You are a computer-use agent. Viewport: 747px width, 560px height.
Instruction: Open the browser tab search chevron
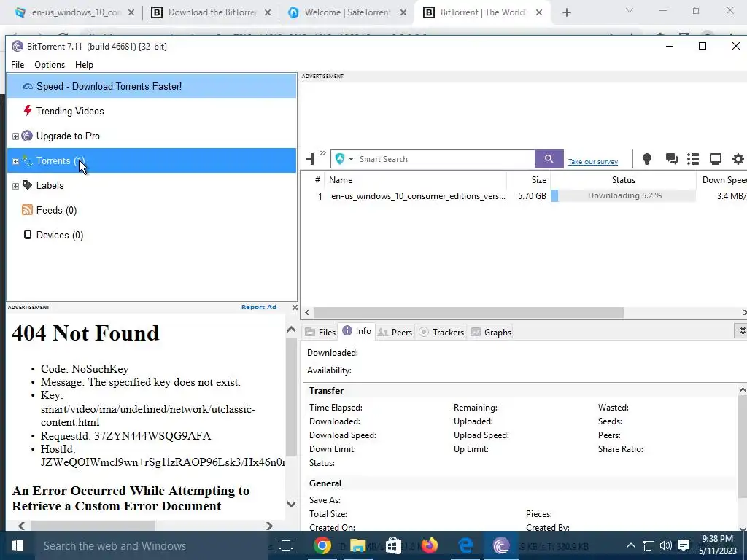pyautogui.click(x=630, y=10)
